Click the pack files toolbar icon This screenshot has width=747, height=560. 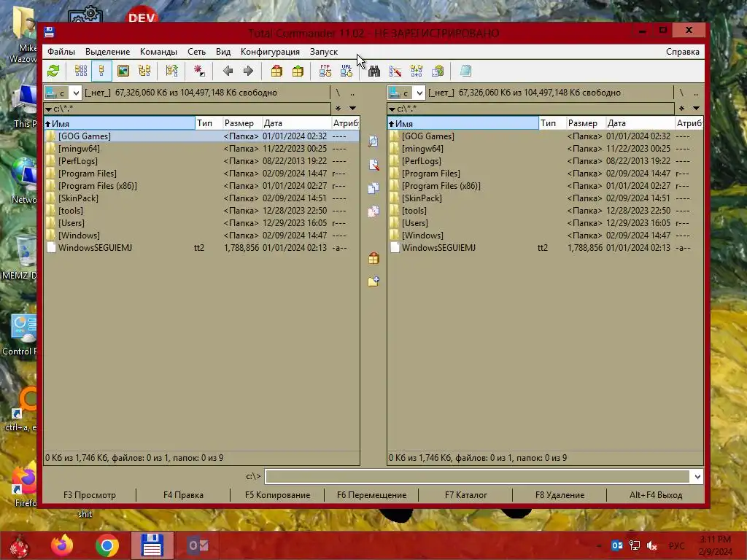[276, 71]
